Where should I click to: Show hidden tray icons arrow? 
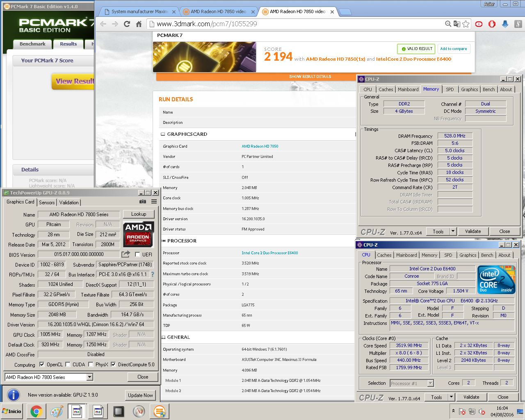click(453, 411)
